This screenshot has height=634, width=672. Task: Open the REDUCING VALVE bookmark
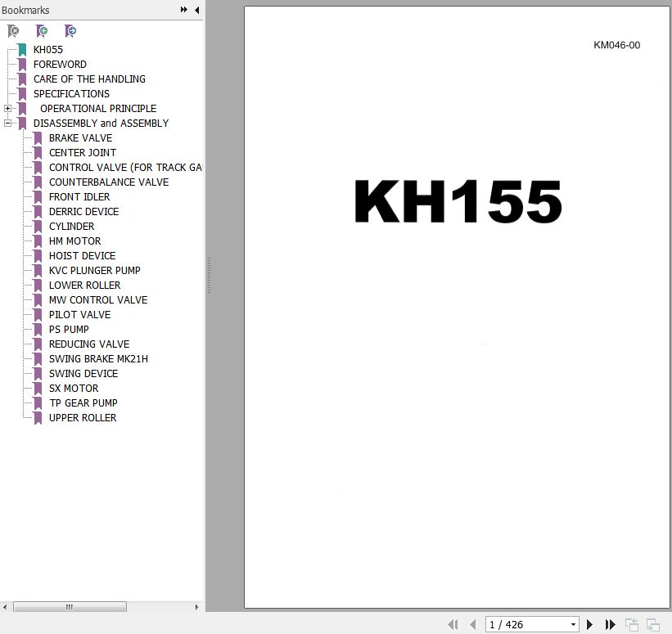[x=89, y=344]
